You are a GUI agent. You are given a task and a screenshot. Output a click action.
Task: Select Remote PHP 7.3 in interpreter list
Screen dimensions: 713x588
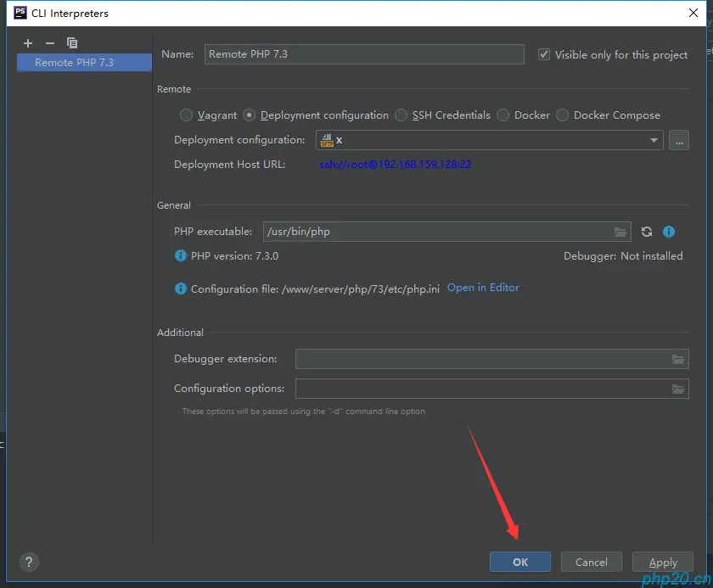[84, 62]
